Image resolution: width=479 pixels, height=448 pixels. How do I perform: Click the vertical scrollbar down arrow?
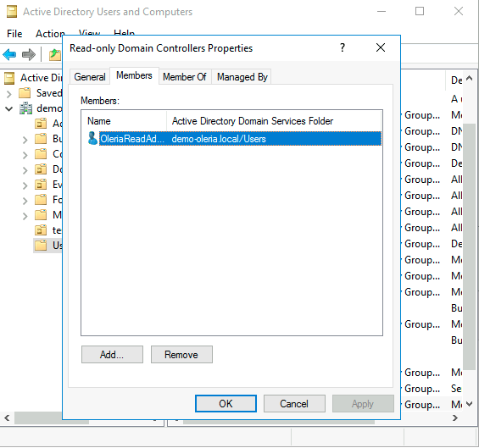pos(470,404)
